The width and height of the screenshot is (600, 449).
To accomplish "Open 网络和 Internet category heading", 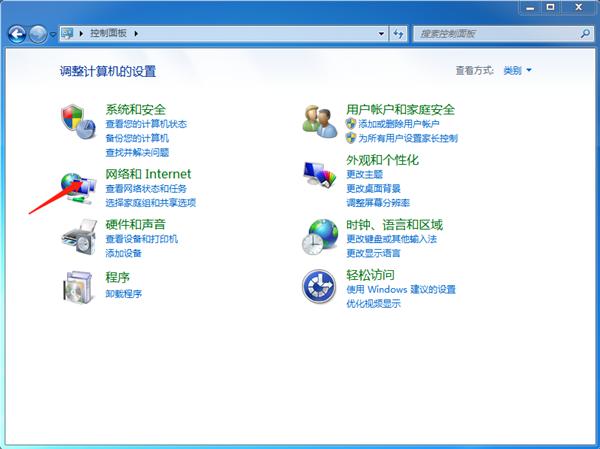I will (148, 174).
